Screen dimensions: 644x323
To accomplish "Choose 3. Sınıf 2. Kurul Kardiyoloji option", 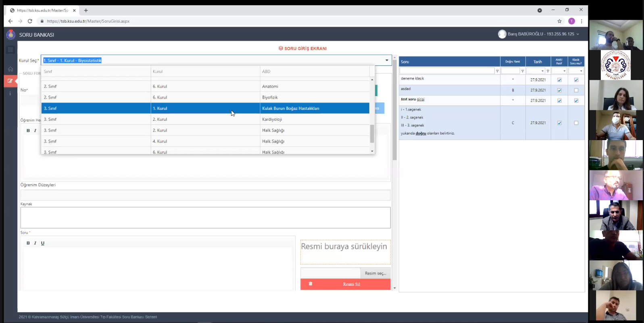I will pos(205,120).
